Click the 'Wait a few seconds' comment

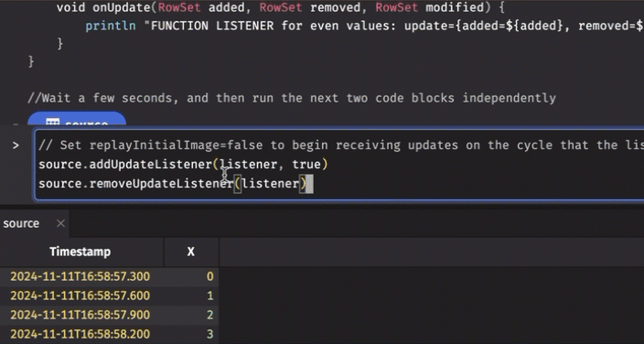point(292,98)
